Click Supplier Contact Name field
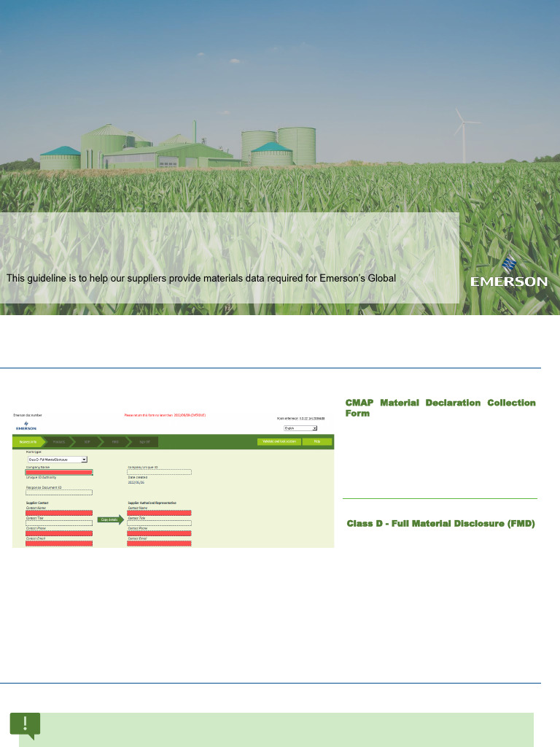 [x=59, y=513]
